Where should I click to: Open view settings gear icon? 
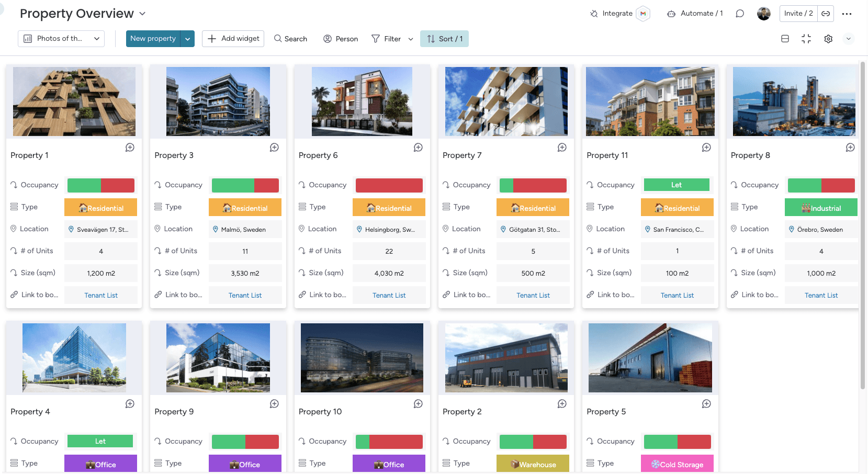click(828, 39)
